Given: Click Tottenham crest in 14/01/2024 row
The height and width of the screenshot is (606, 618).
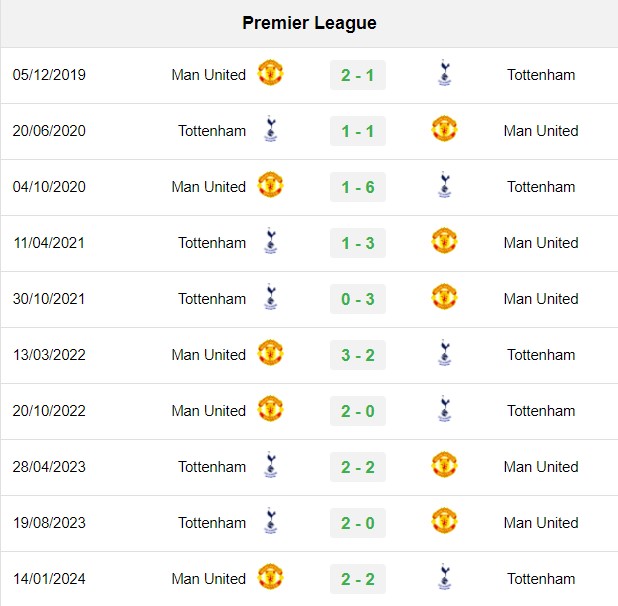Looking at the screenshot, I should [445, 576].
